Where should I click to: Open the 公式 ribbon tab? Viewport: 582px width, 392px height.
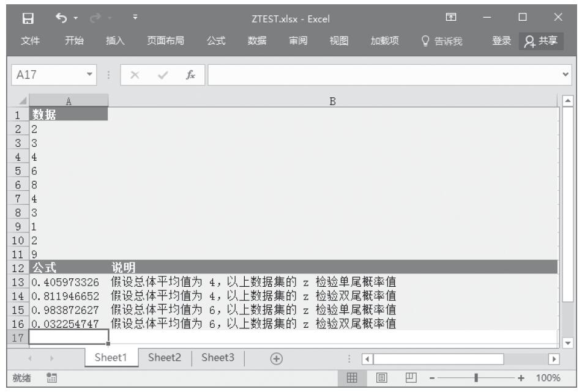pyautogui.click(x=215, y=41)
